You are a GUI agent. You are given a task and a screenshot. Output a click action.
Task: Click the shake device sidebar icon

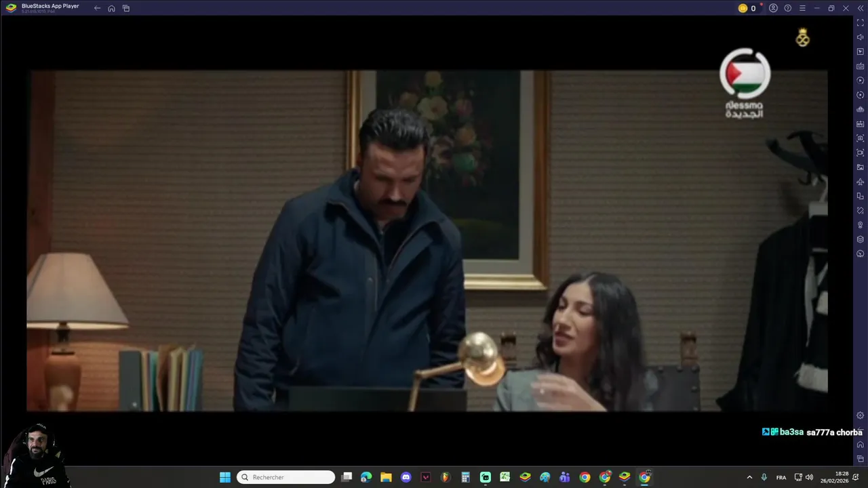coord(861,211)
